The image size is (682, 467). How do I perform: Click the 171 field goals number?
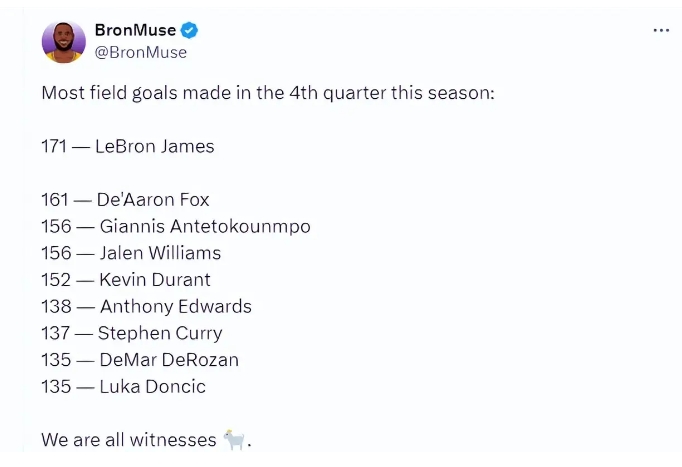point(54,147)
